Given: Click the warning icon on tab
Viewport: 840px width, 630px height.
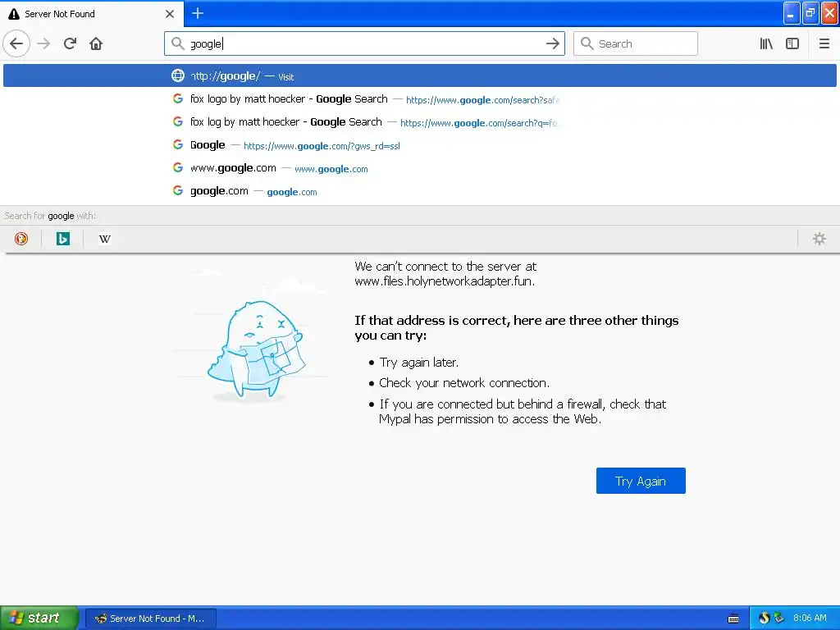Looking at the screenshot, I should (x=14, y=14).
